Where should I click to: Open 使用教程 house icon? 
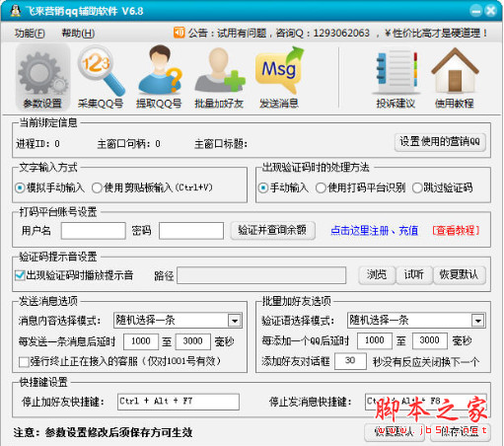[455, 78]
